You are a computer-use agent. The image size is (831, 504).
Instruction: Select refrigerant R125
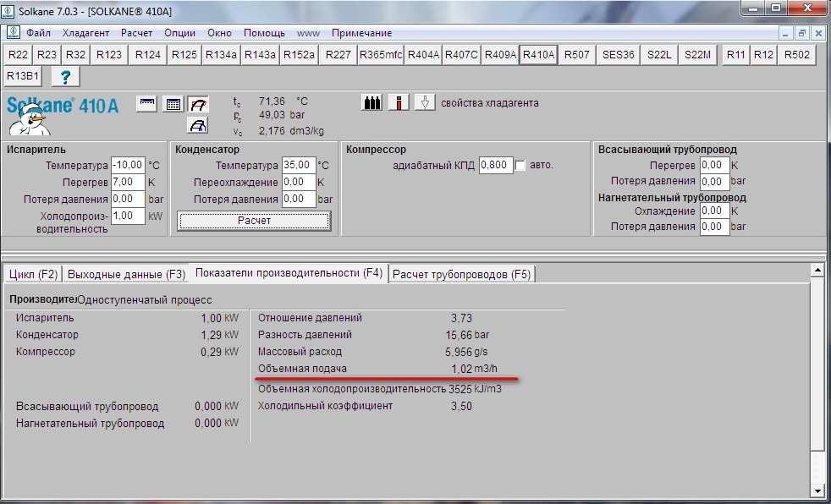(x=184, y=54)
